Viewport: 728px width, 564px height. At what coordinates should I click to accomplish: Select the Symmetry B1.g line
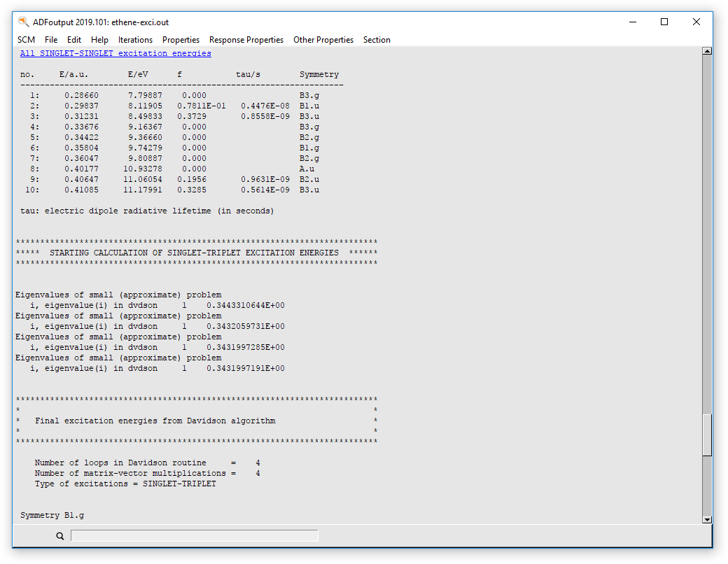coord(52,515)
